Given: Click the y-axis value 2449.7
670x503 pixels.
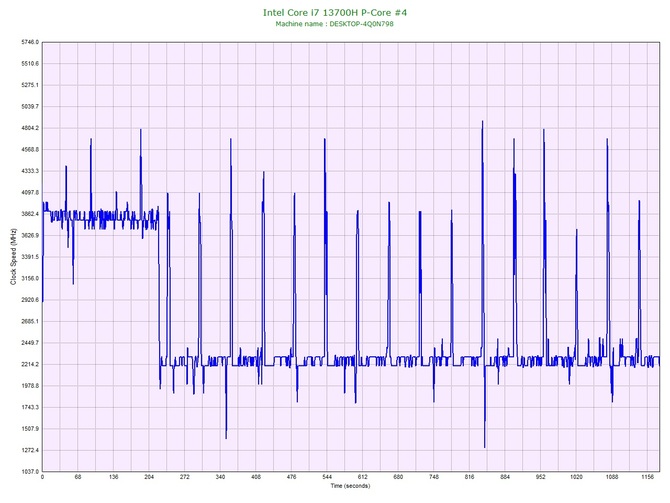Looking at the screenshot, I should pos(29,343).
